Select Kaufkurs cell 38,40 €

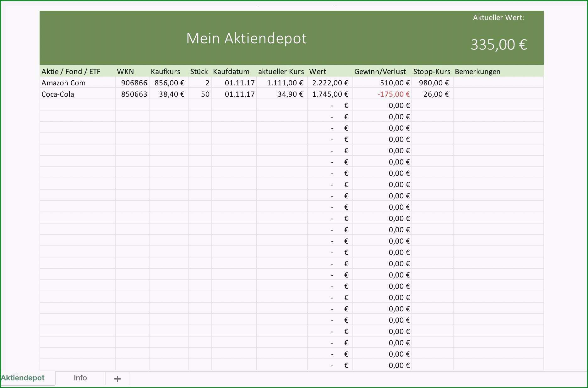pyautogui.click(x=169, y=94)
